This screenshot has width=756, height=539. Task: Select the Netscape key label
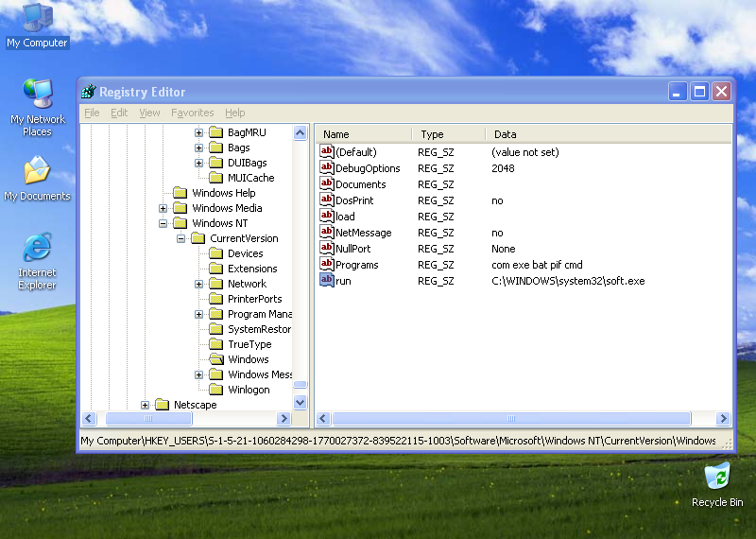coord(196,405)
